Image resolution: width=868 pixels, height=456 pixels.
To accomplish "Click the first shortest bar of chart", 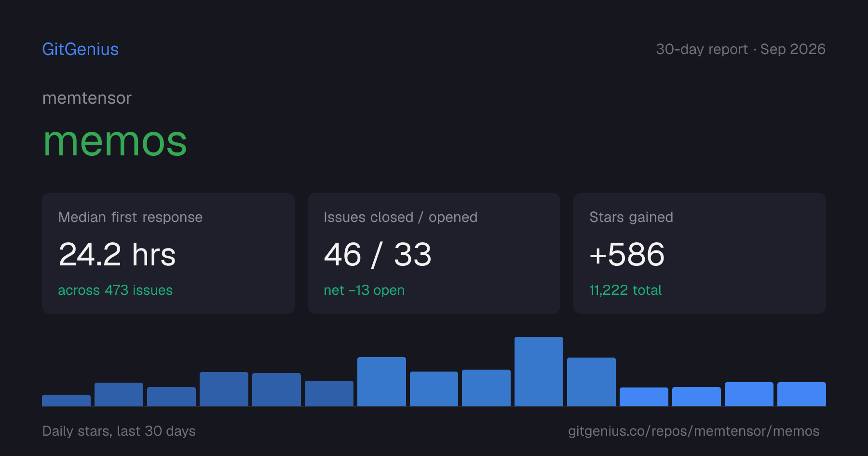I will pos(66,401).
